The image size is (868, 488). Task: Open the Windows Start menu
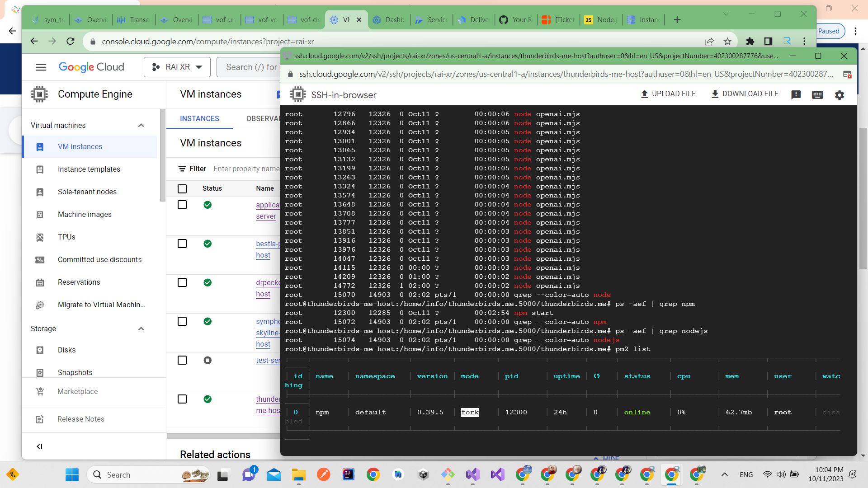pyautogui.click(x=72, y=474)
